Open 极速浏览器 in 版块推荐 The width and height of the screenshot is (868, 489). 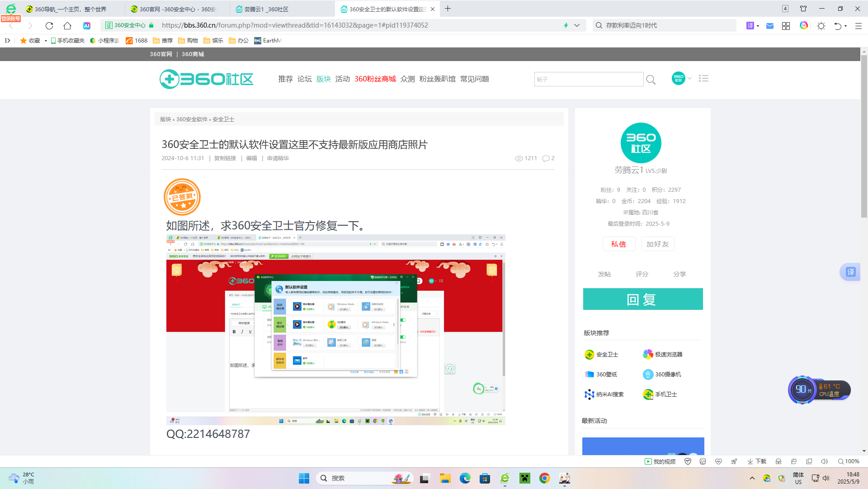point(663,355)
